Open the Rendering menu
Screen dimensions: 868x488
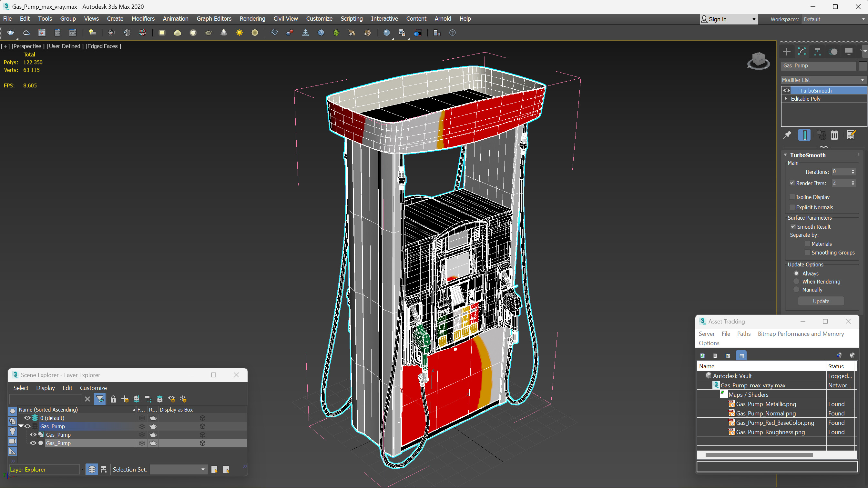252,18
